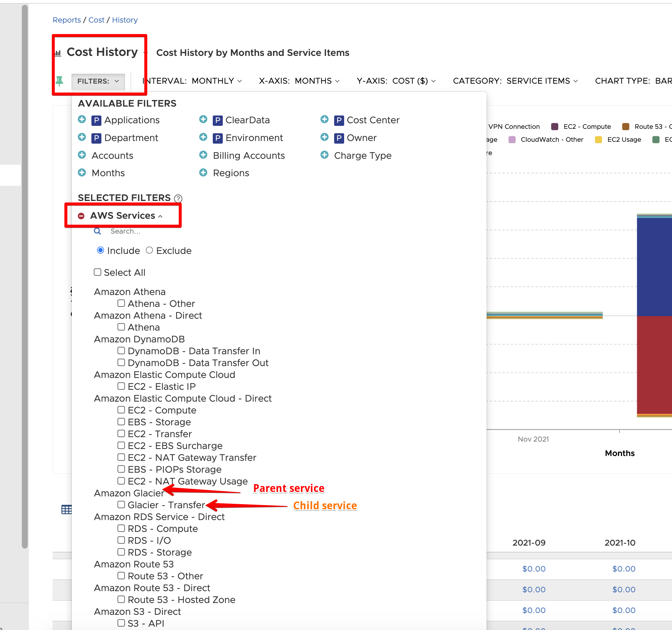Click the table grid view icon
Image resolution: width=672 pixels, height=630 pixels.
coord(67,510)
